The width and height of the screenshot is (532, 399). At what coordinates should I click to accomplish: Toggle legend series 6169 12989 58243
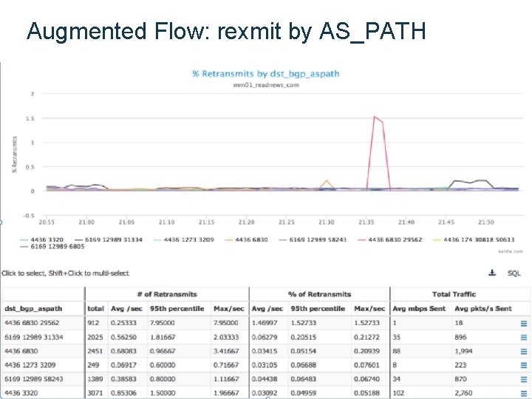pos(313,239)
